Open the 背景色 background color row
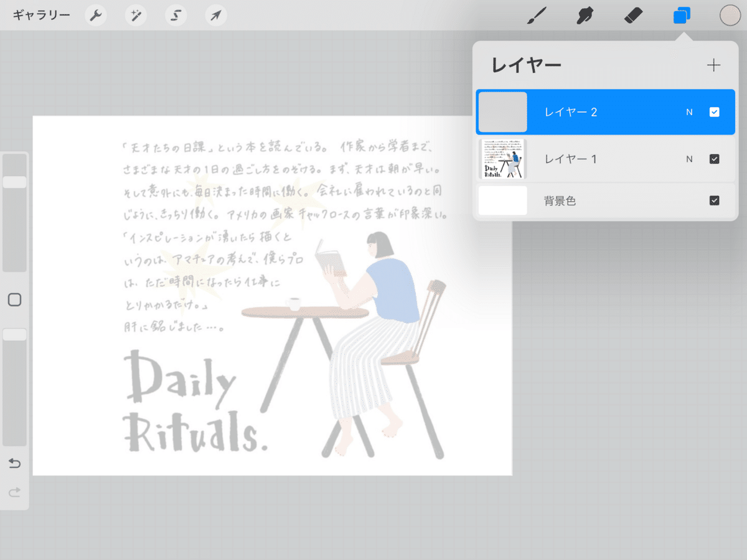The height and width of the screenshot is (560, 747). pos(606,201)
